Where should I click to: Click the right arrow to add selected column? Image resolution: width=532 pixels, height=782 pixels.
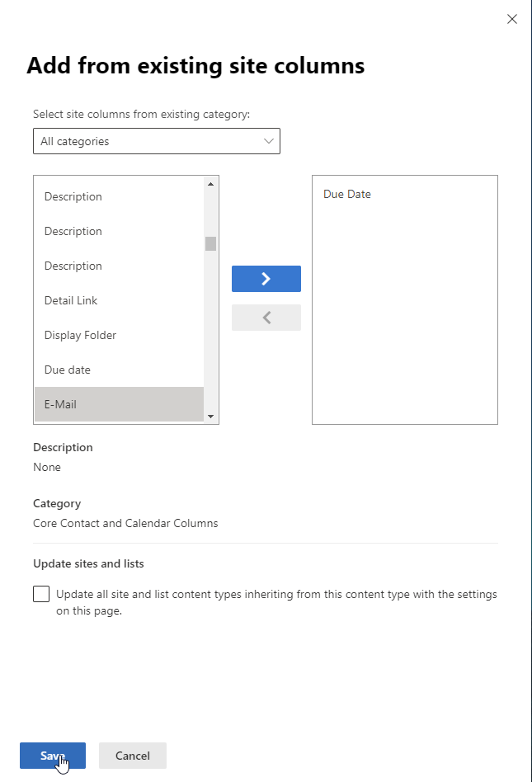[266, 278]
